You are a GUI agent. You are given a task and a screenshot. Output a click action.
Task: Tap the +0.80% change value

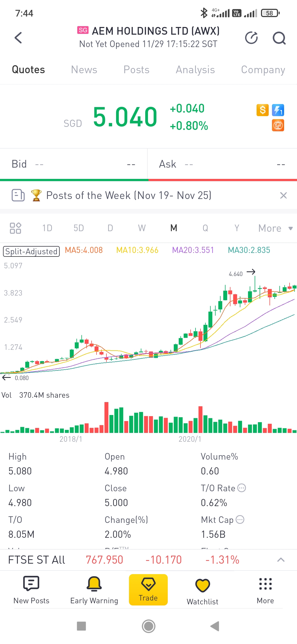click(x=189, y=126)
